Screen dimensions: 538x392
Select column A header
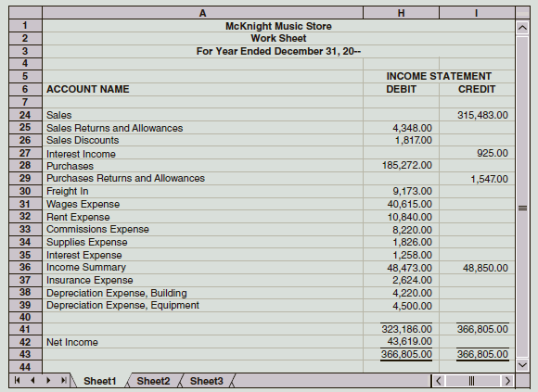[202, 13]
